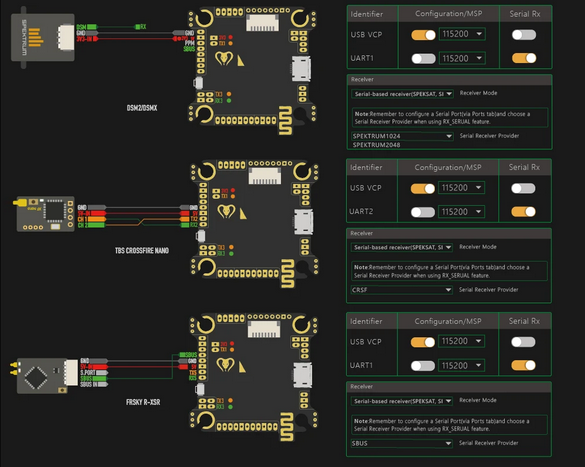Click the white JST connector on the DSM2/DSMX board
This screenshot has width=585, height=467.
[262, 23]
